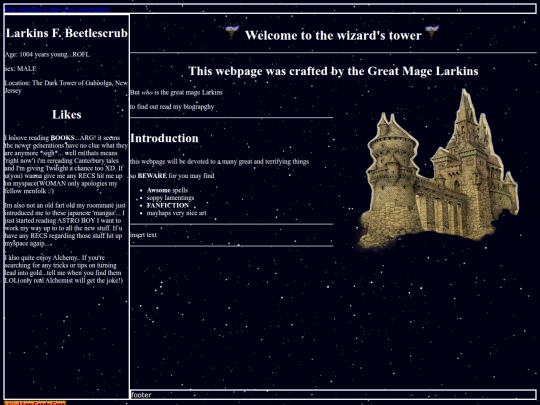Click "This webpage was crafted by" subheading
This screenshot has width=540, height=405.
(x=333, y=71)
